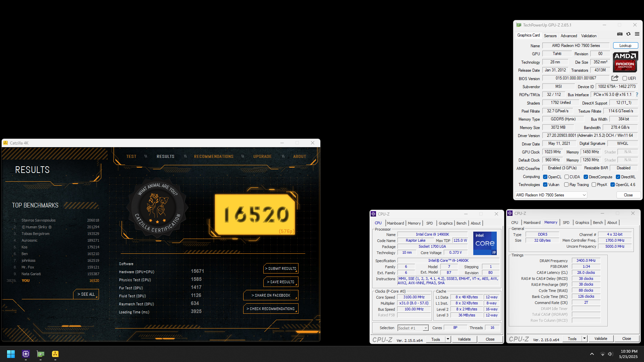The height and width of the screenshot is (362, 644).
Task: Expand Tools dropdown arrow in right CPU-Z
Action: 584,339
